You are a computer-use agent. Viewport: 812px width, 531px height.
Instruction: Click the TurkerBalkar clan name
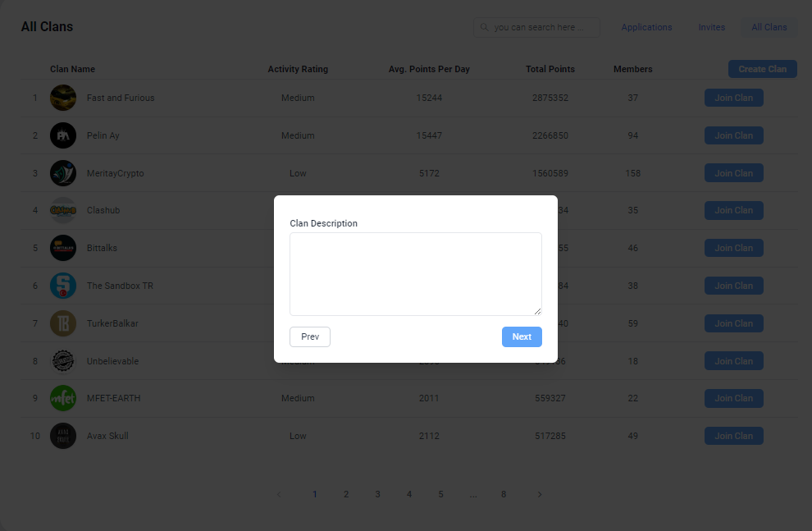point(112,323)
